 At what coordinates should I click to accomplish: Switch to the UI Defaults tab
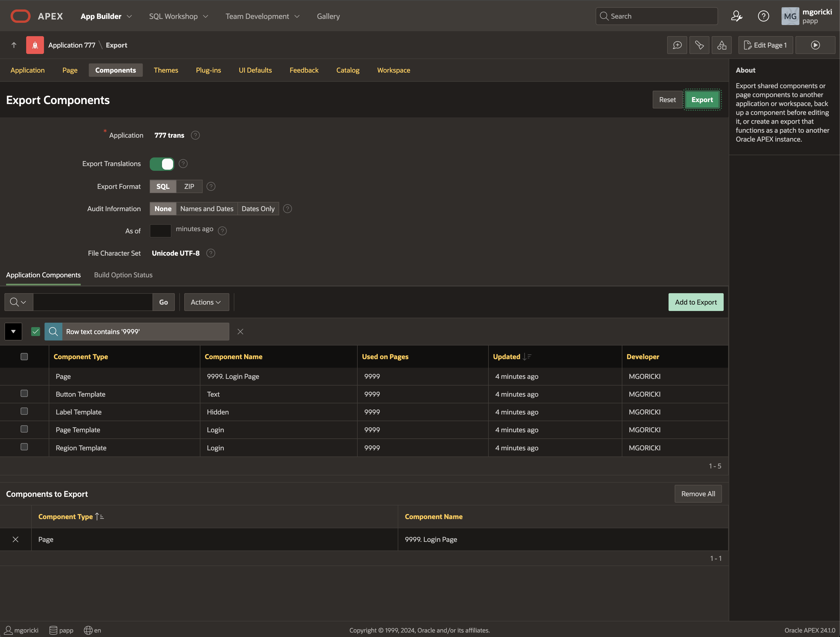pyautogui.click(x=255, y=70)
